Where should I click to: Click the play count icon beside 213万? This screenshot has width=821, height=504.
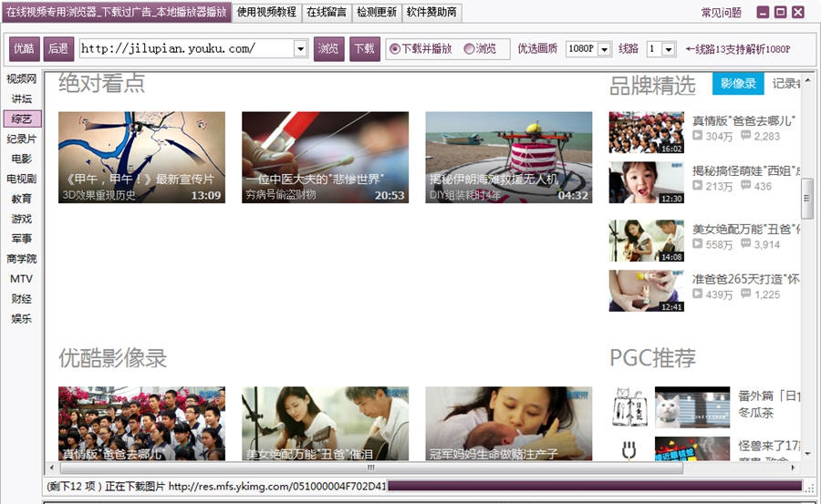[x=697, y=185]
